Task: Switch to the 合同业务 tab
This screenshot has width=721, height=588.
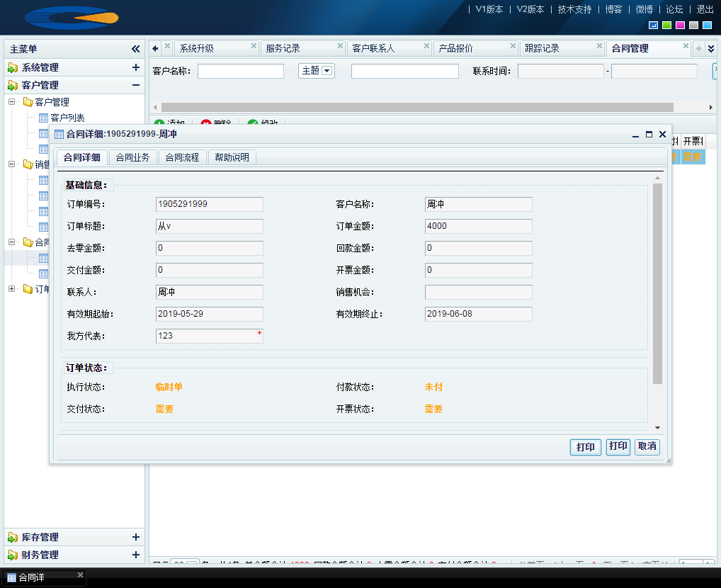Action: (x=132, y=157)
